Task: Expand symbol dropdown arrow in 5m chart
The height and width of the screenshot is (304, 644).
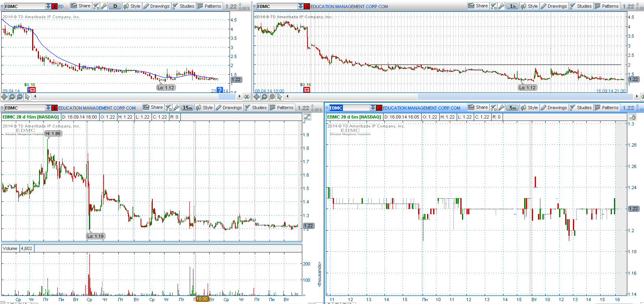Action: 373,108
